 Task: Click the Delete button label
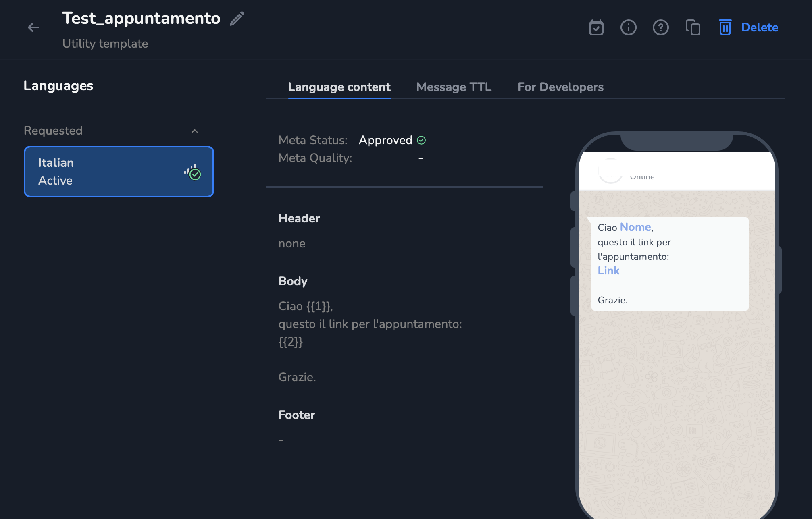pos(760,27)
